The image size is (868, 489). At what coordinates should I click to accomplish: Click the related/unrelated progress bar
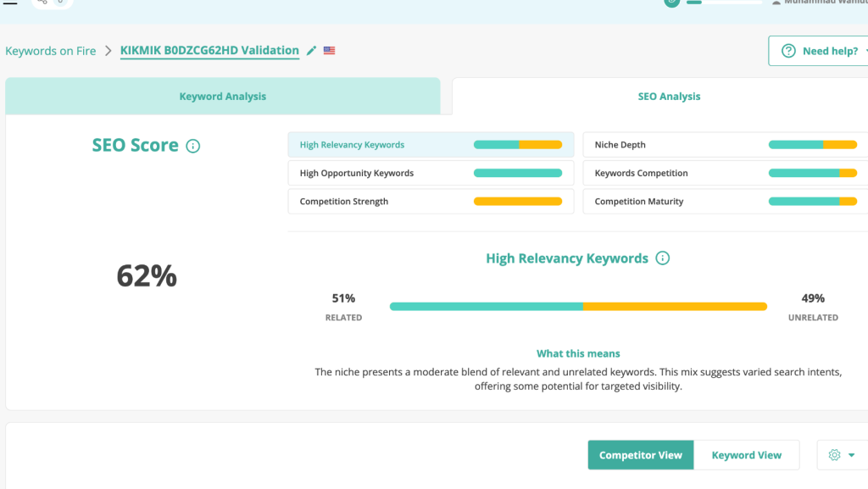coord(578,307)
